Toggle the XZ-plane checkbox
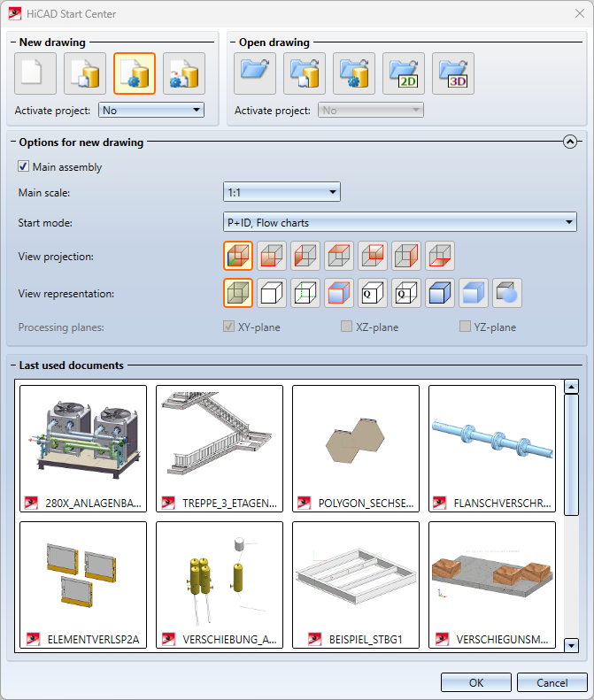 347,327
